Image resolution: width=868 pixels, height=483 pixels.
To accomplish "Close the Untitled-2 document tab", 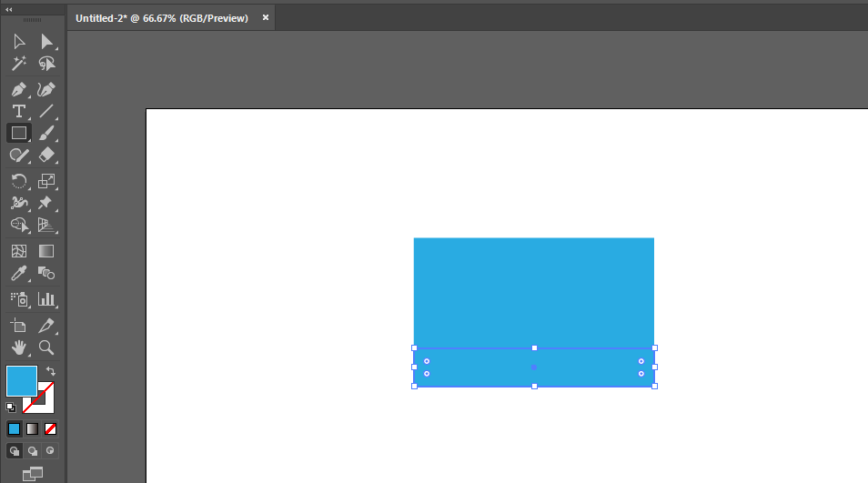I will click(266, 17).
